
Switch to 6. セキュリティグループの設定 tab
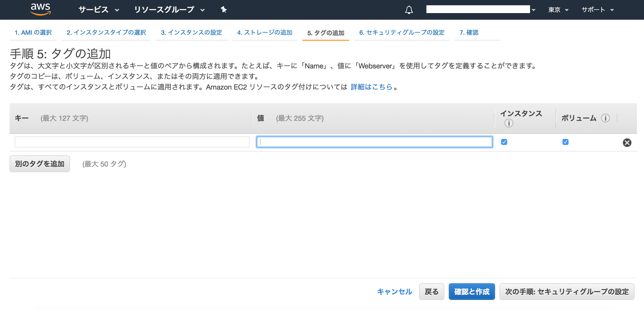coord(402,32)
